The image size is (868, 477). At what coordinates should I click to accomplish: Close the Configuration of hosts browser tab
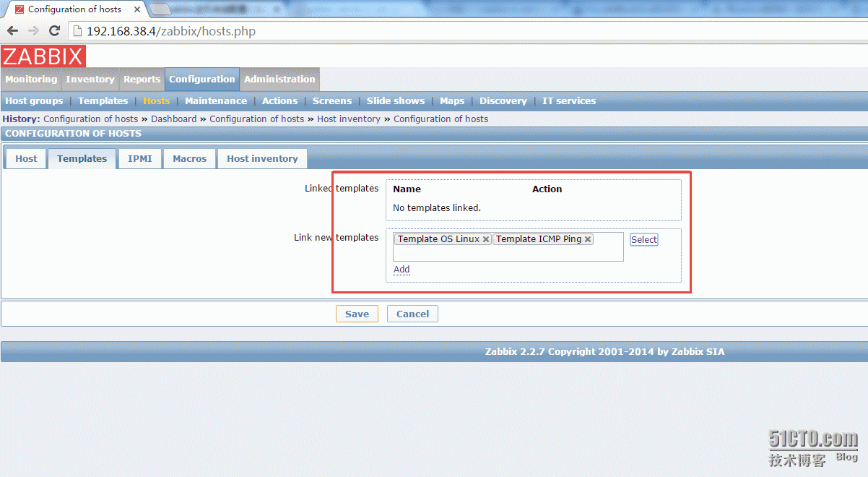pyautogui.click(x=137, y=9)
